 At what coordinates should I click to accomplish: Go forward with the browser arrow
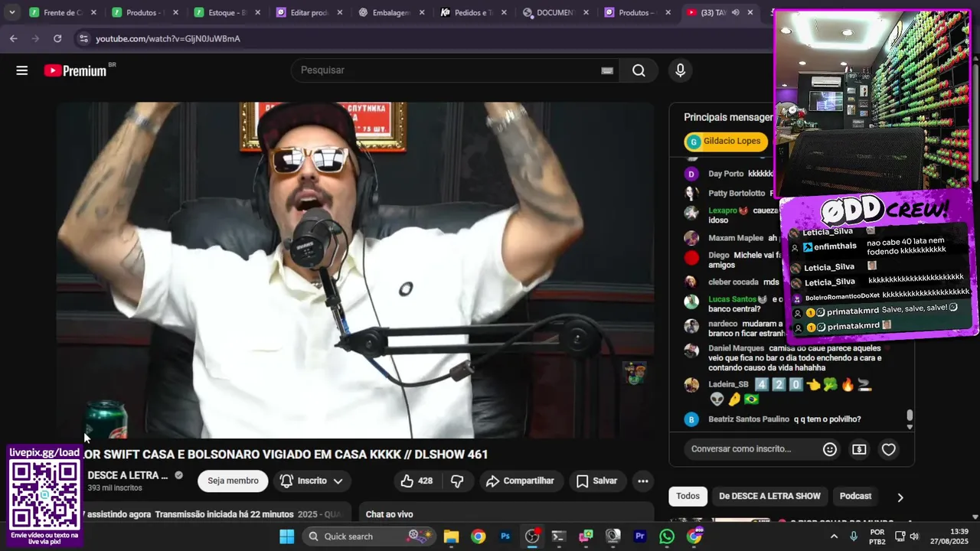click(35, 38)
